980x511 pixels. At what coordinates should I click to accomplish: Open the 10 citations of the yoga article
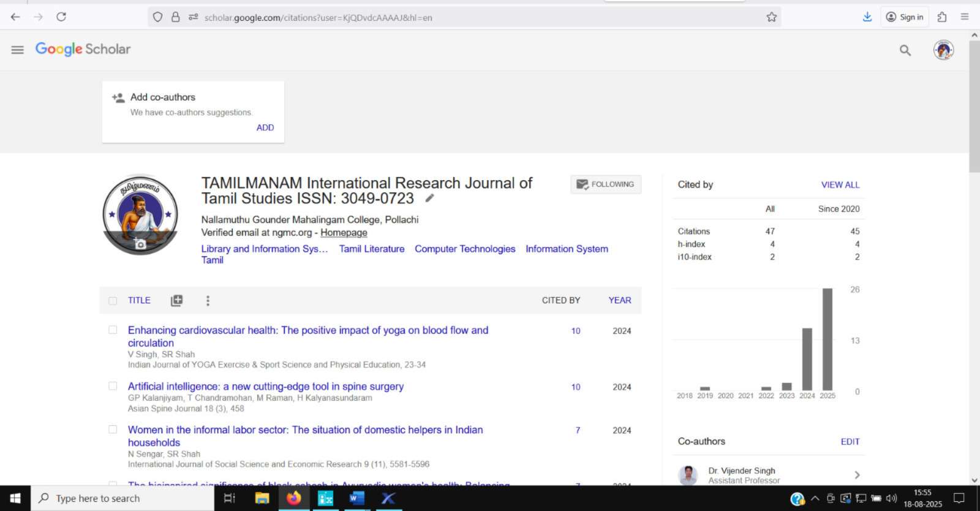click(x=576, y=331)
